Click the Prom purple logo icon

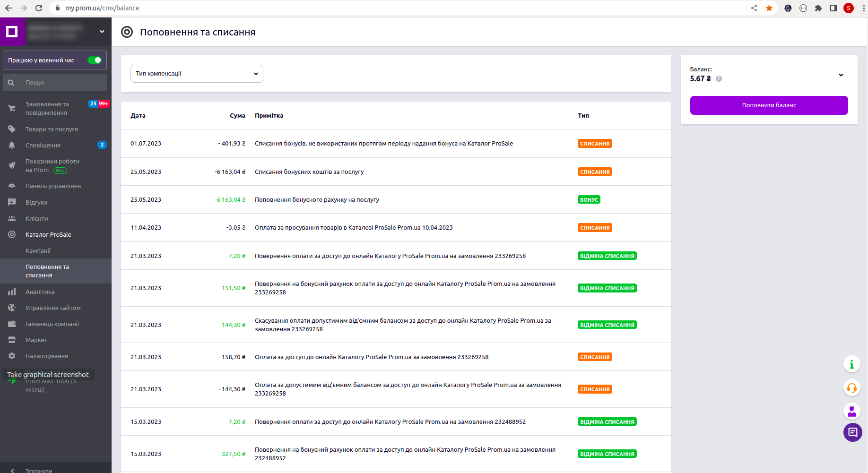pos(12,32)
